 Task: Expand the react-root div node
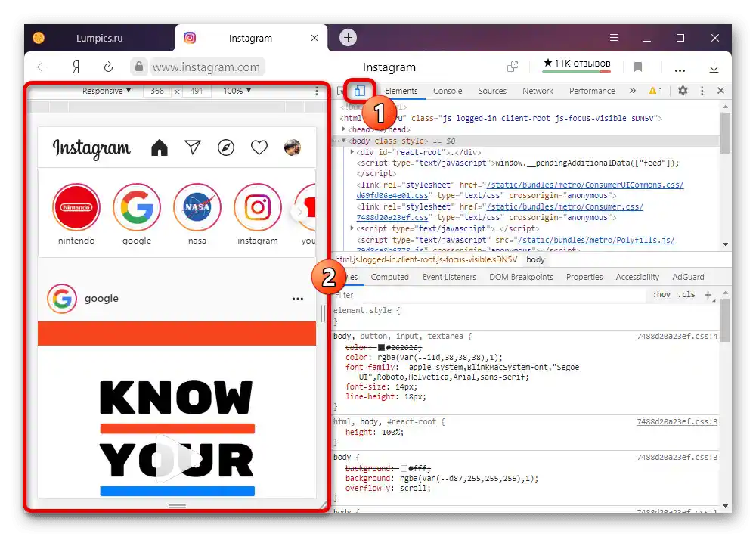[x=352, y=152]
